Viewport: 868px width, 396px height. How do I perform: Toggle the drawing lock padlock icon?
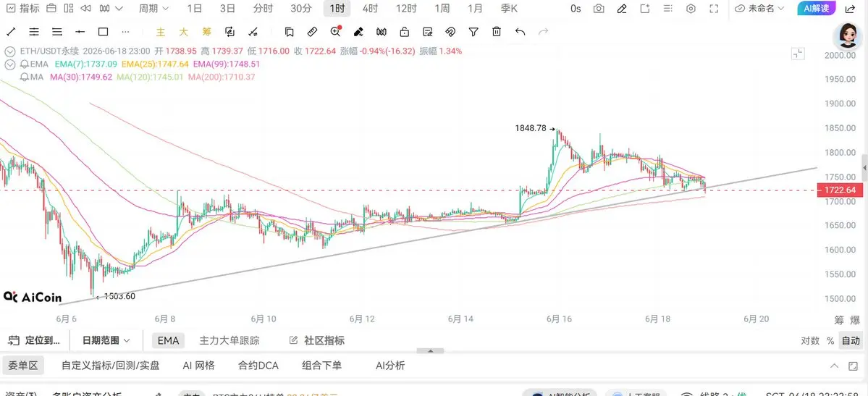click(404, 32)
